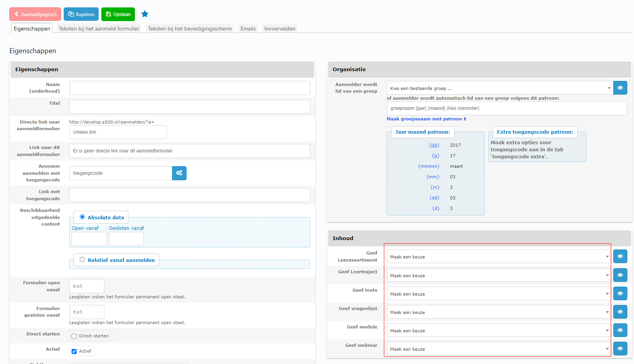The height and width of the screenshot is (364, 634).
Task: Click the Titel input field
Action: point(189,107)
